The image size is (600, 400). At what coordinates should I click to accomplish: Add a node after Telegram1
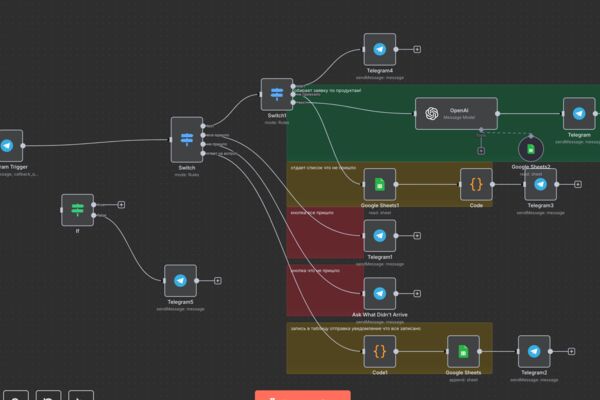[417, 235]
